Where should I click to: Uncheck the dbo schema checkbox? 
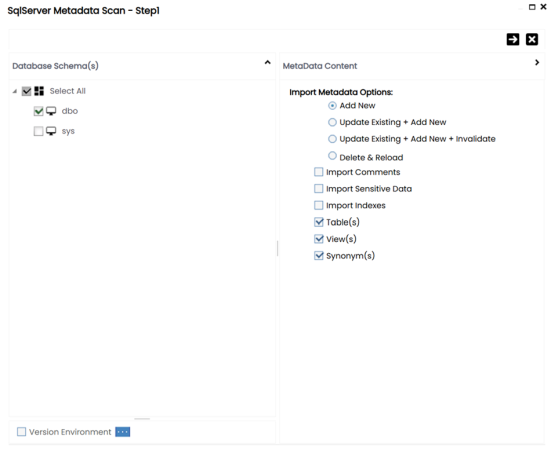(38, 111)
